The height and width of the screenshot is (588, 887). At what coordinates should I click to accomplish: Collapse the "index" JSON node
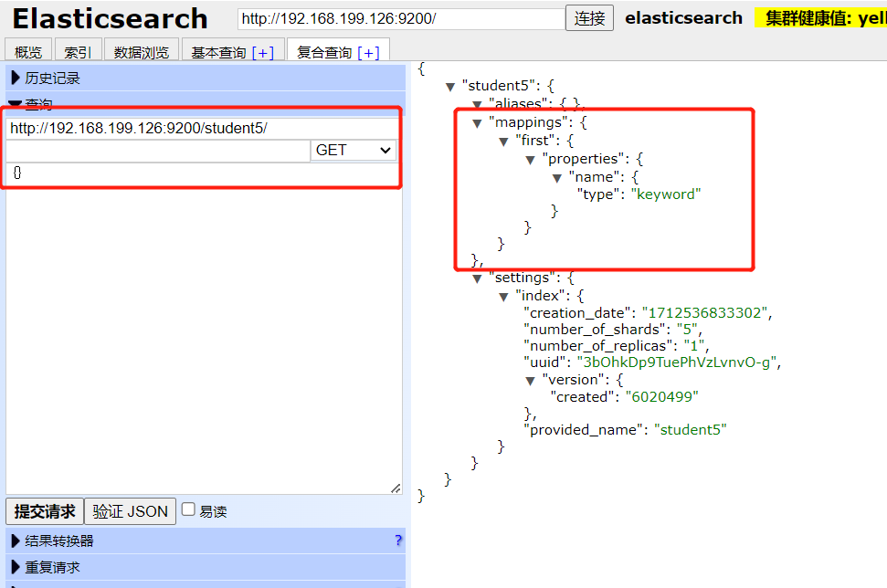coord(503,296)
